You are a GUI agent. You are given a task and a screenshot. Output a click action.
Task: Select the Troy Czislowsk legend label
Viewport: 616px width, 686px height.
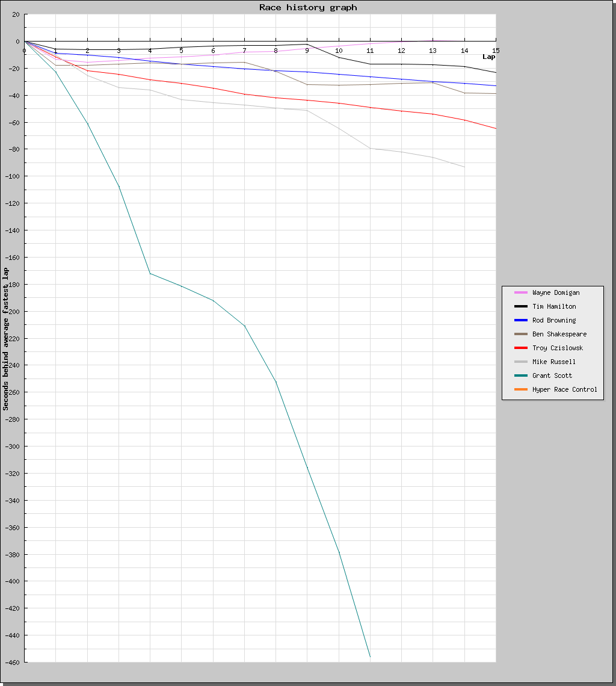coord(558,348)
